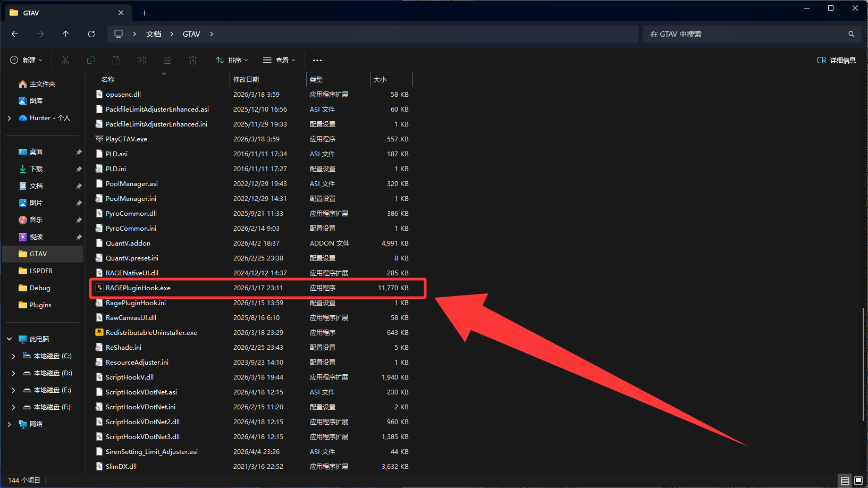The width and height of the screenshot is (868, 488).
Task: Sort by the 大小 column header
Action: click(x=380, y=80)
